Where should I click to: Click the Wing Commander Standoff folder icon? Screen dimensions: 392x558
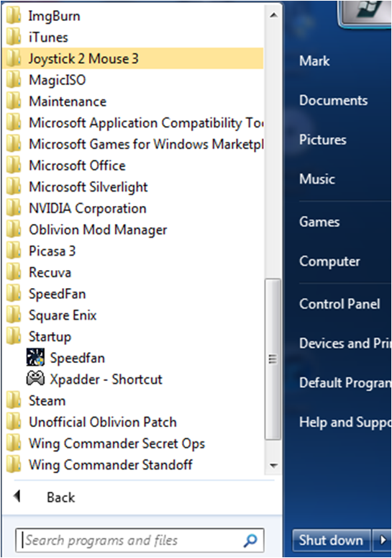pos(14,464)
